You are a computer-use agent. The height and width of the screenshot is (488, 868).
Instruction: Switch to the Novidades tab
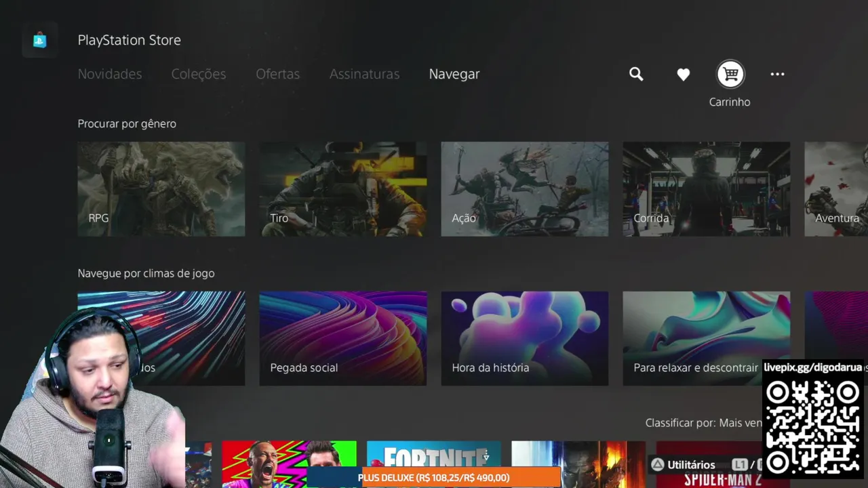point(110,74)
